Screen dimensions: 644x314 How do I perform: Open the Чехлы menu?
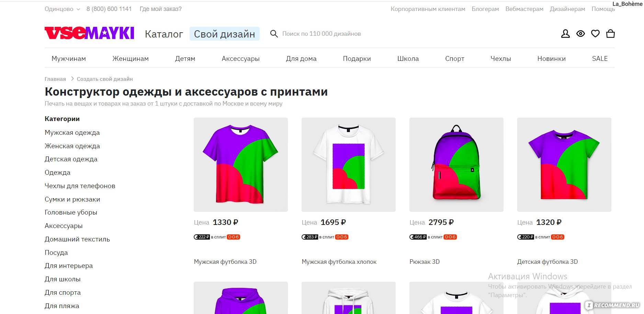click(x=501, y=58)
